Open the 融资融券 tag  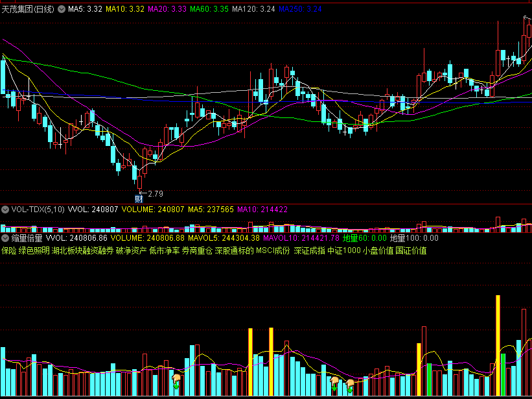click(98, 251)
